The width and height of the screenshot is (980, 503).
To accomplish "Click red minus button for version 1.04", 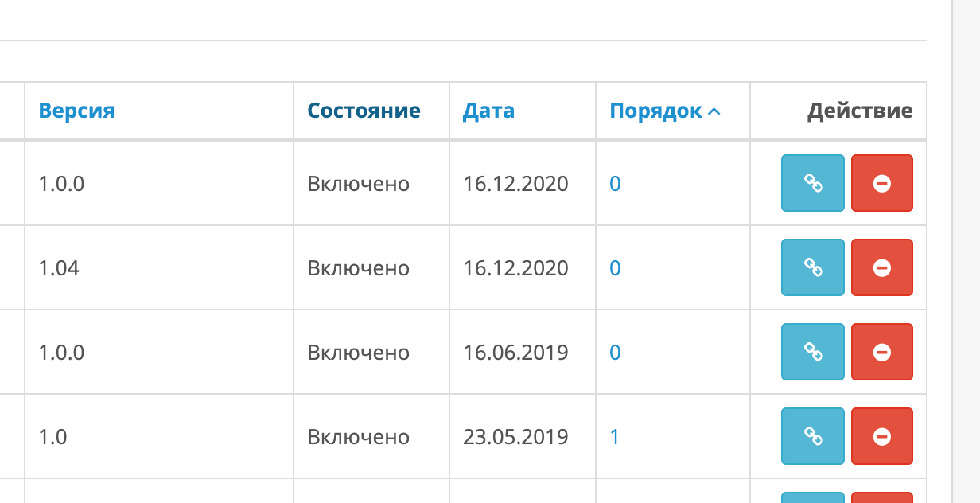I will point(882,267).
